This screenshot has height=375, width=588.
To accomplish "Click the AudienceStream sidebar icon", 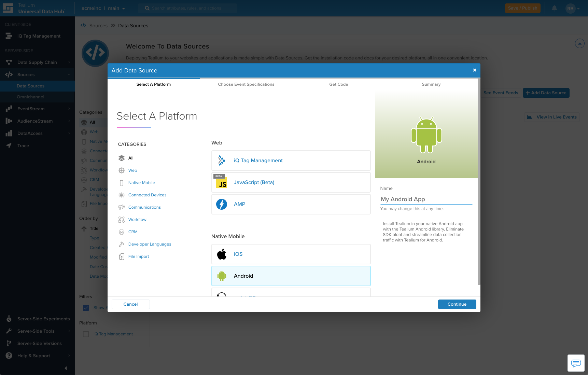I will point(9,121).
